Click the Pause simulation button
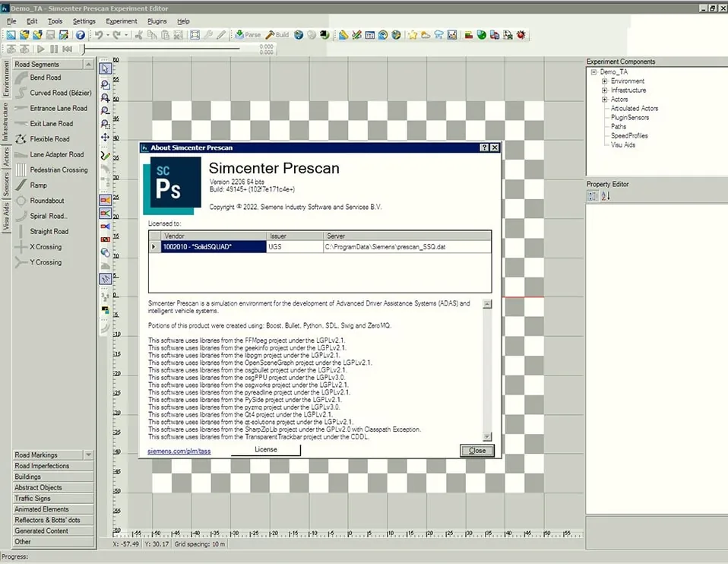The image size is (728, 564). (x=54, y=49)
